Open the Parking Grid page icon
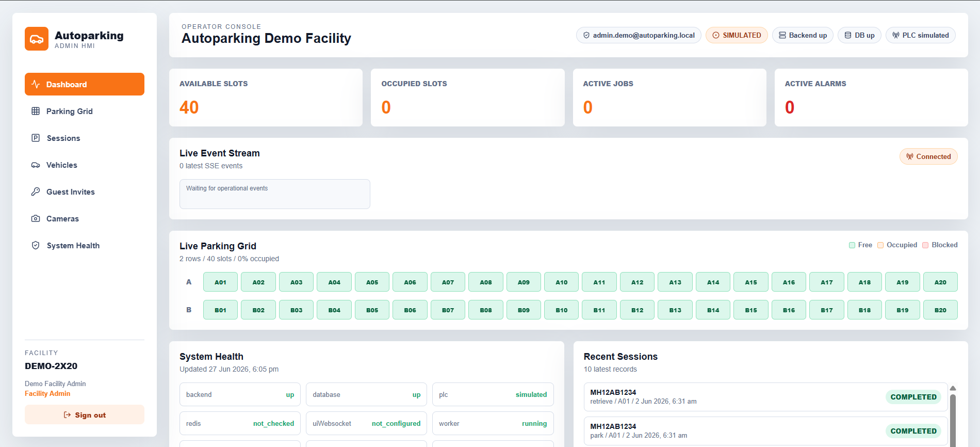This screenshot has width=980, height=447. [x=36, y=111]
